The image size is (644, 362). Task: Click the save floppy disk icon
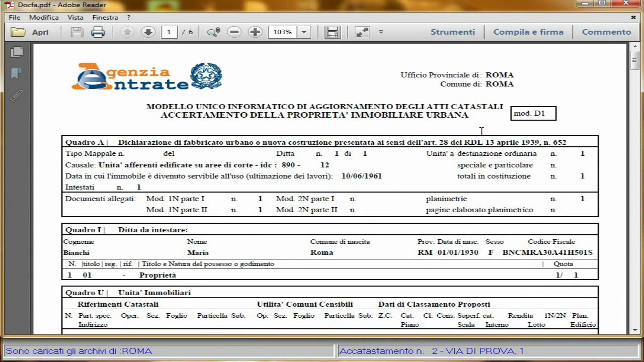point(76,32)
